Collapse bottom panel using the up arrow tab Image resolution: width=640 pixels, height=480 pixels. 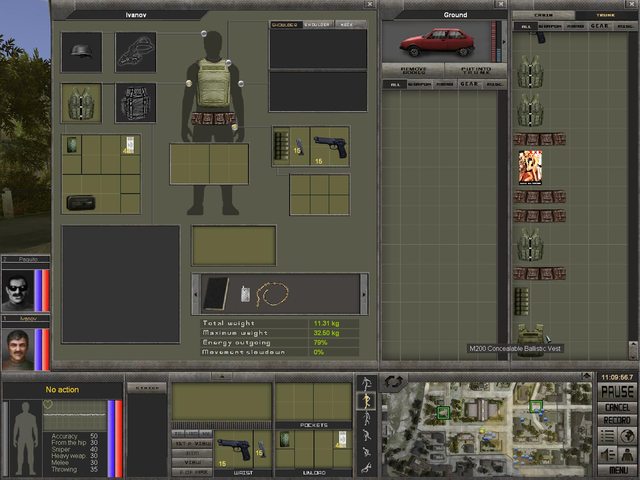pyautogui.click(x=222, y=376)
